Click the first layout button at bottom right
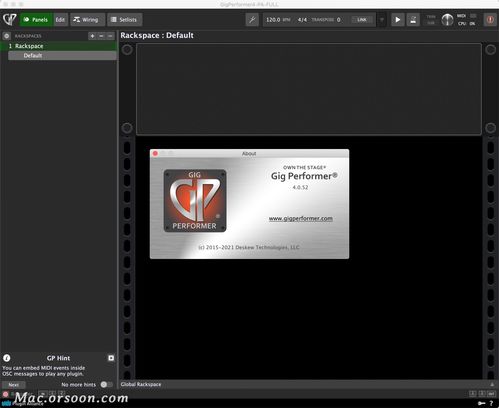Screen dimensions: 499x408 click(473, 394)
